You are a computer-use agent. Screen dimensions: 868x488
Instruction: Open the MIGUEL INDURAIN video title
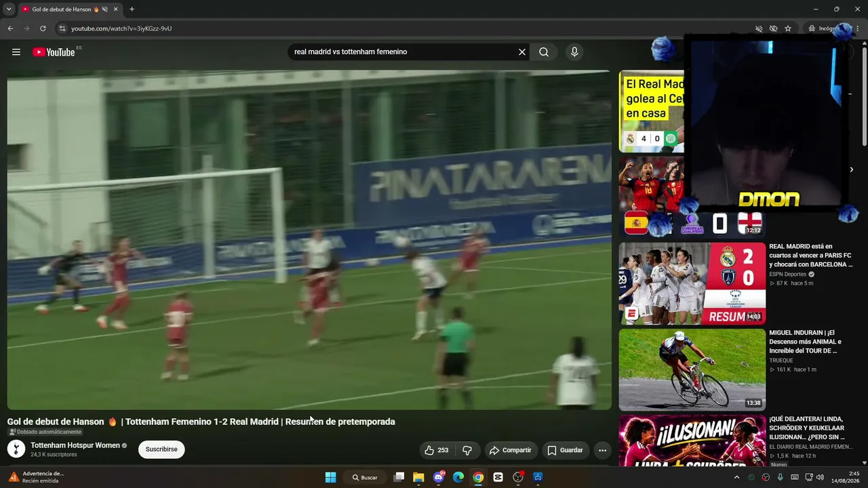tap(807, 342)
